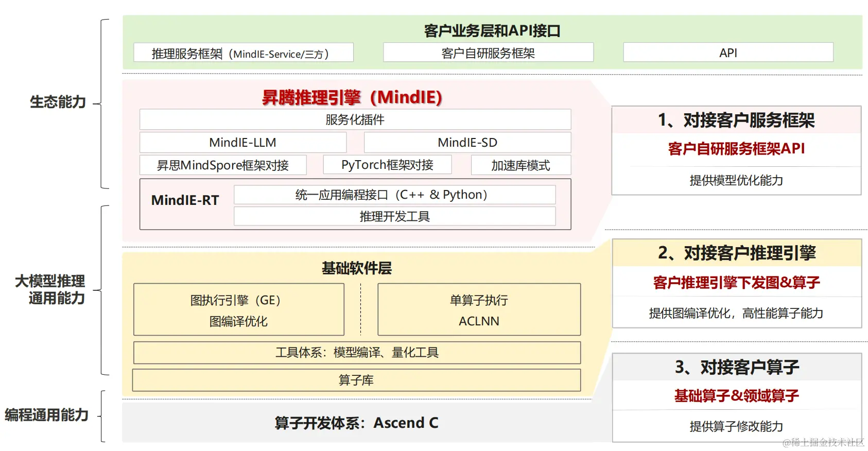This screenshot has height=451, width=868.
Task: Select the 推理开发工具 box
Action: click(x=395, y=216)
